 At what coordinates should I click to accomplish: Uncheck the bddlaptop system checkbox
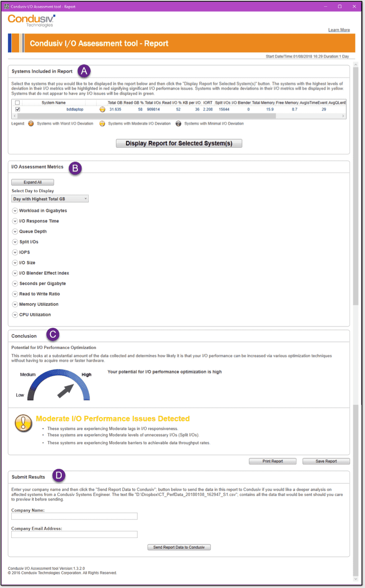pyautogui.click(x=18, y=109)
